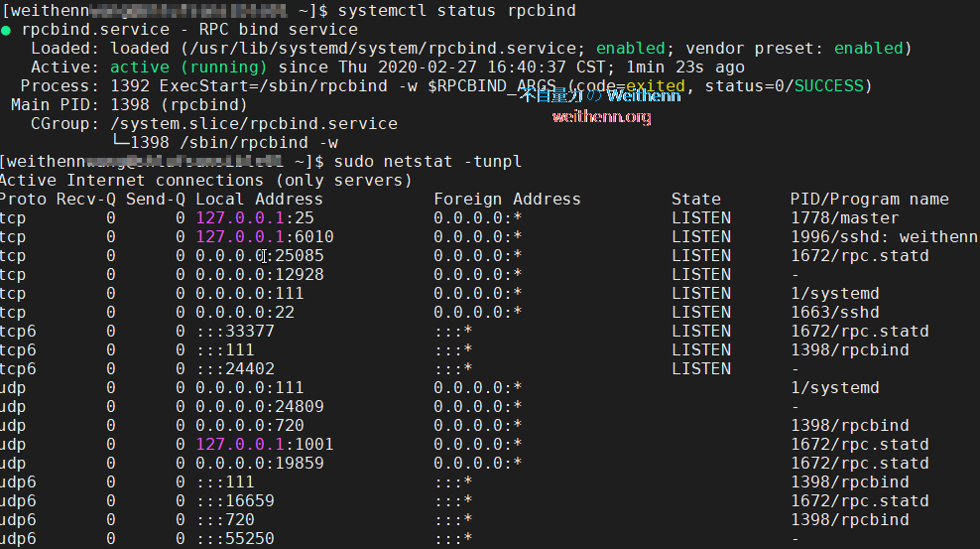
Task: Click local address ':::16659'
Action: tap(235, 501)
